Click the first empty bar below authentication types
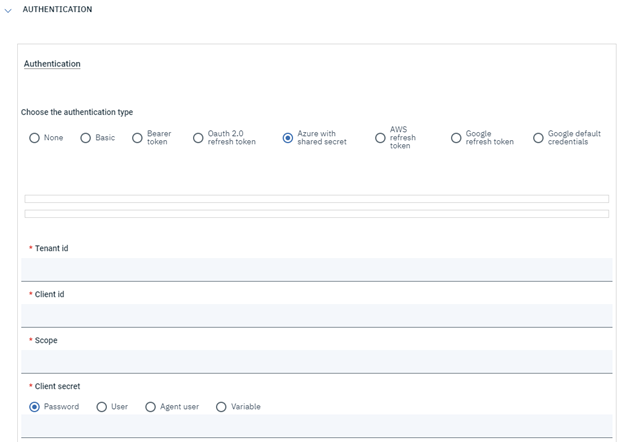The image size is (624, 442). point(316,199)
